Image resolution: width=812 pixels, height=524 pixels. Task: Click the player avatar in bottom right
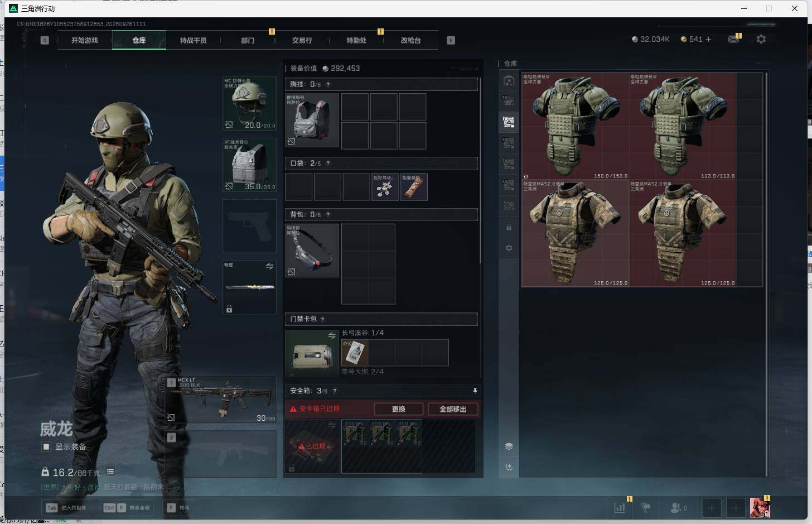pos(760,507)
